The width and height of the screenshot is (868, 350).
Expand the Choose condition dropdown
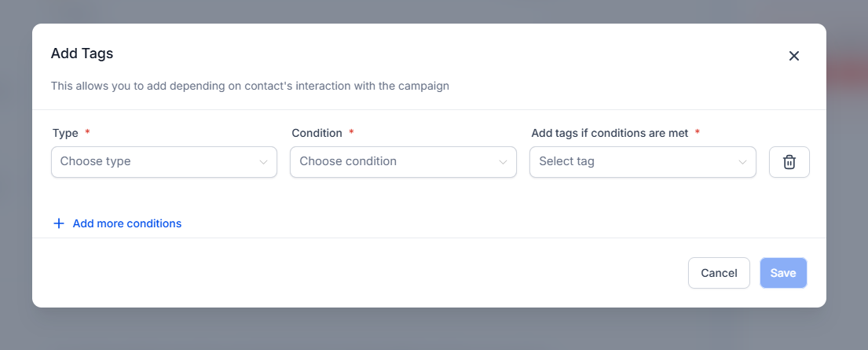coord(397,162)
